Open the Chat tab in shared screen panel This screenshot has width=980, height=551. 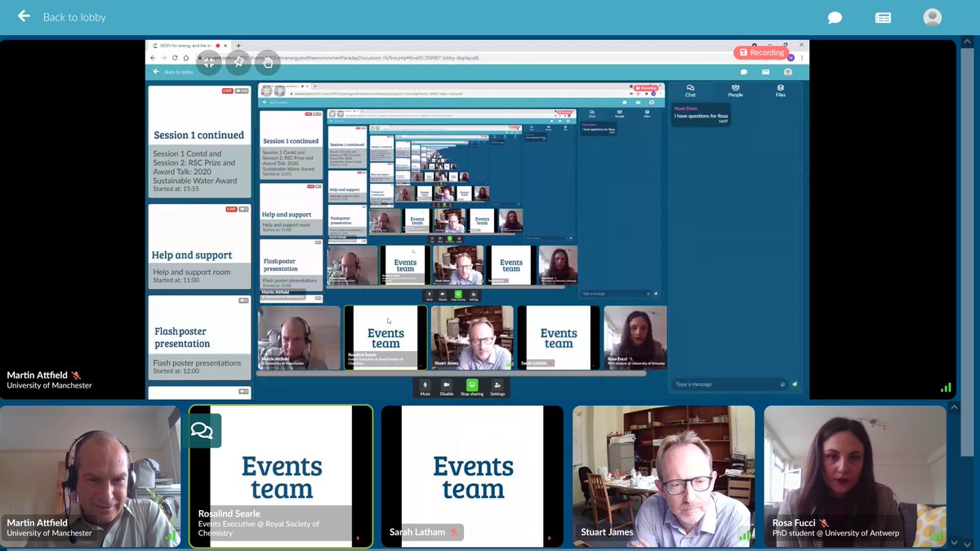click(690, 91)
